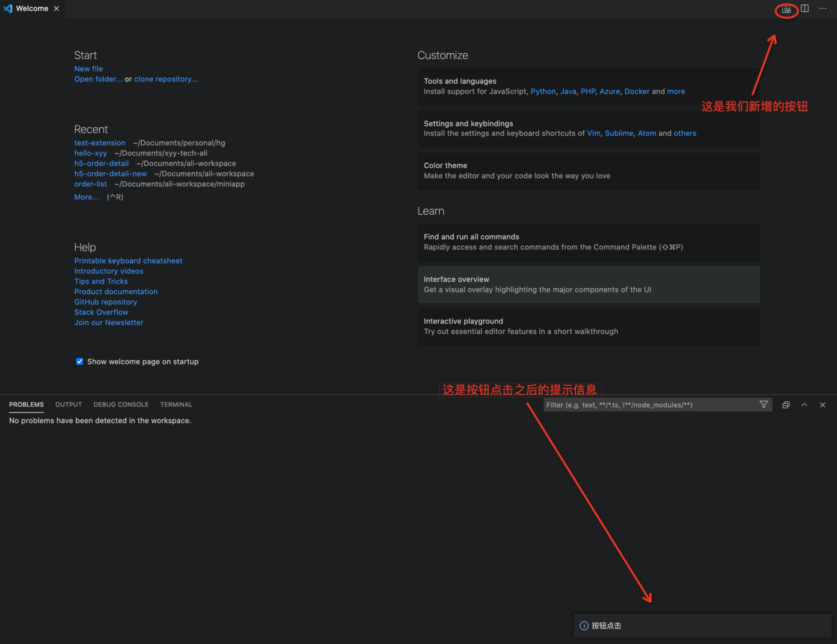
Task: Click the info icon in notification toast
Action: pyautogui.click(x=584, y=626)
